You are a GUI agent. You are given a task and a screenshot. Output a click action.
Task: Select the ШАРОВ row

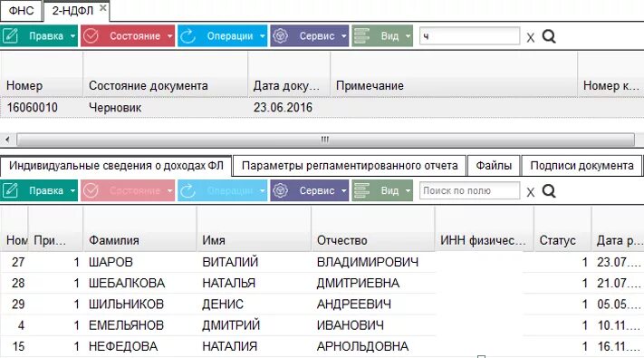point(322,262)
